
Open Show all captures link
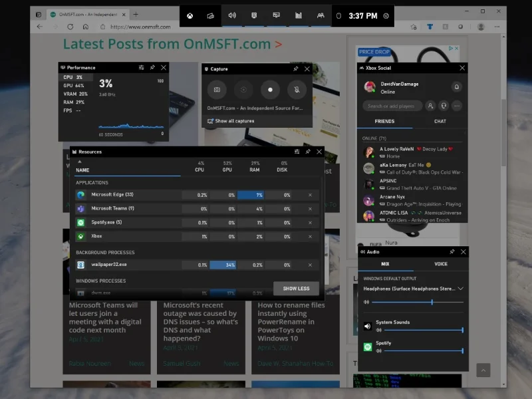coord(234,121)
